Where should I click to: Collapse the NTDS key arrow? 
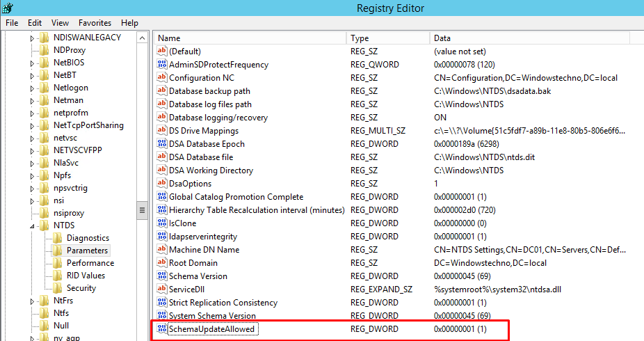(x=32, y=226)
